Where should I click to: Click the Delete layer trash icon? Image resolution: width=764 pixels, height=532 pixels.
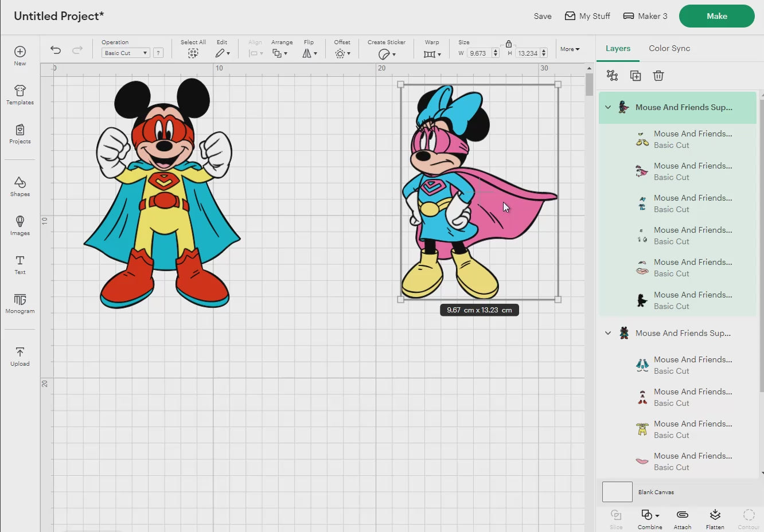point(658,76)
